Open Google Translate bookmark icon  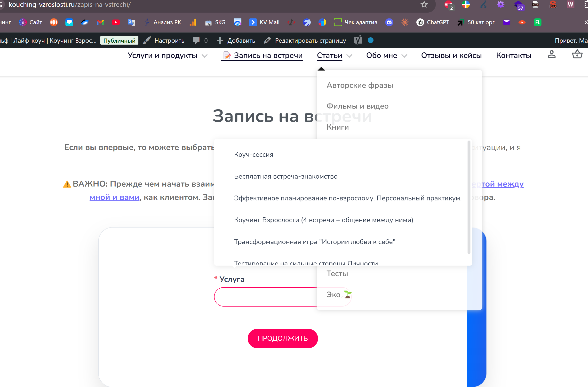[131, 22]
